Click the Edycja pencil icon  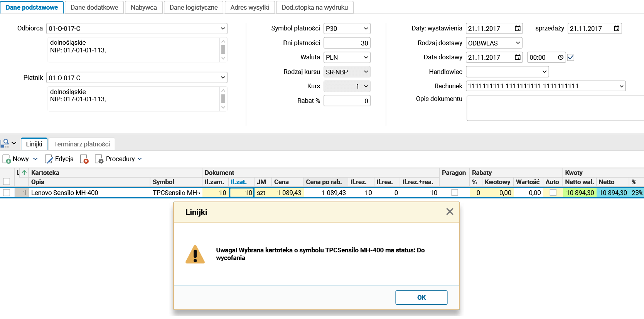49,159
